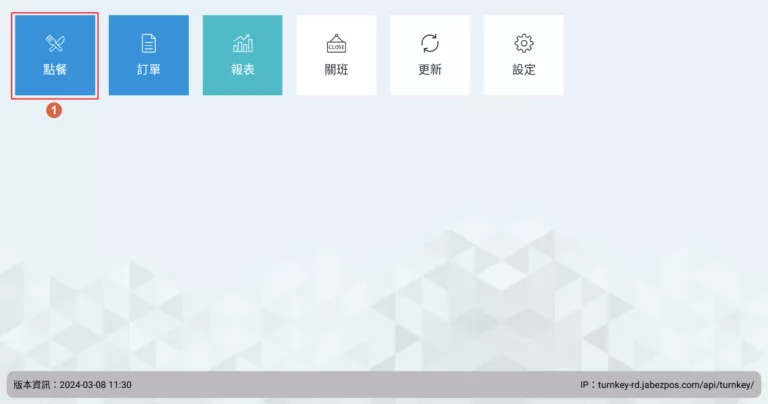Click the red-outlined tile
The width and height of the screenshot is (768, 404).
click(x=55, y=55)
